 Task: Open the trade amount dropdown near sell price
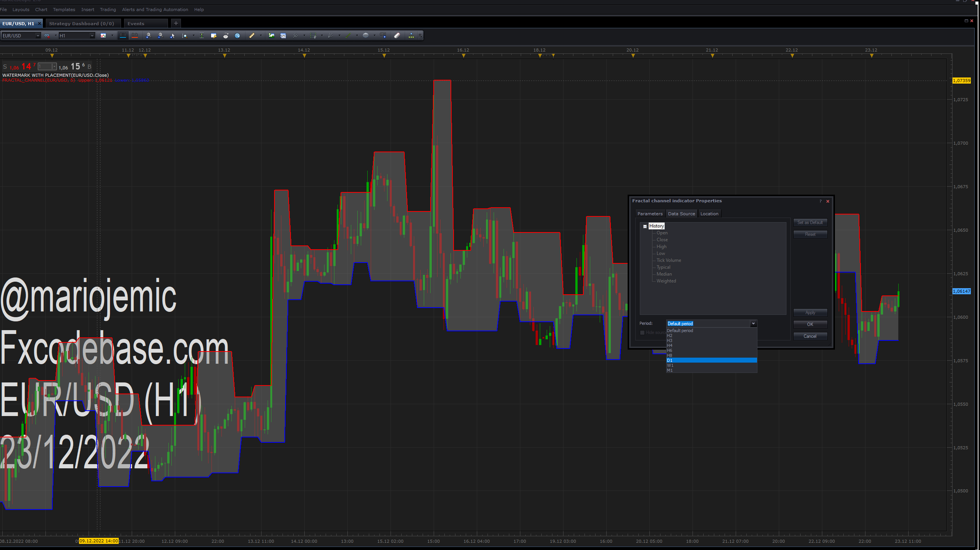54,66
